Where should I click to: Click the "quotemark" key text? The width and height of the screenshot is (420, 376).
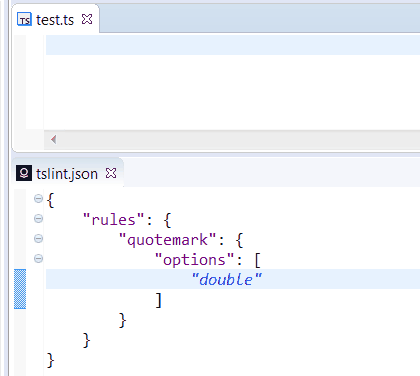[x=168, y=240]
